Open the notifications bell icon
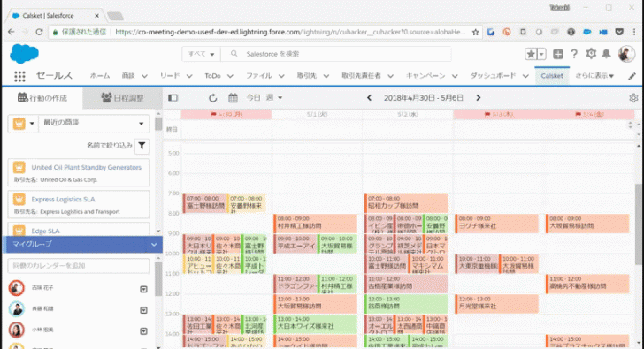 (x=606, y=54)
